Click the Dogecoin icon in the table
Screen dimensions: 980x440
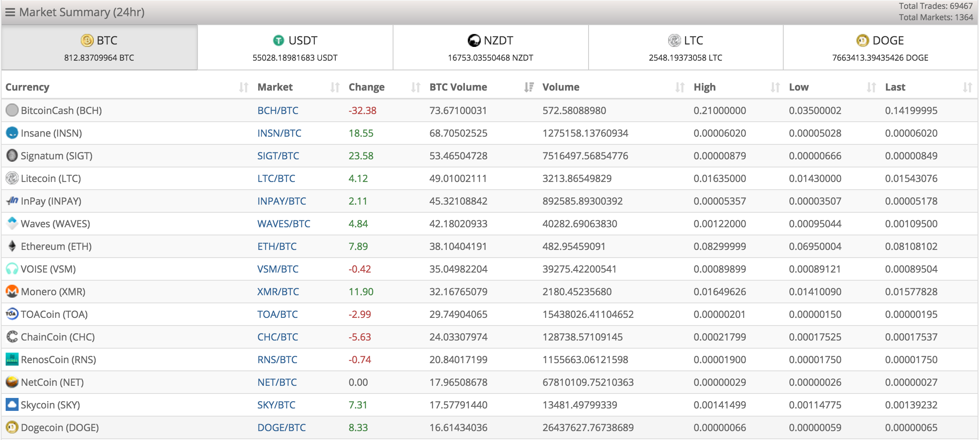tap(12, 427)
